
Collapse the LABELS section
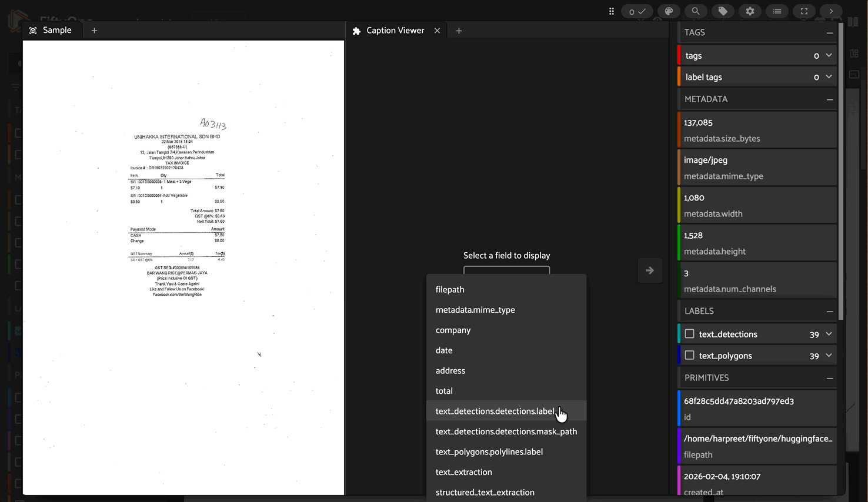click(829, 312)
